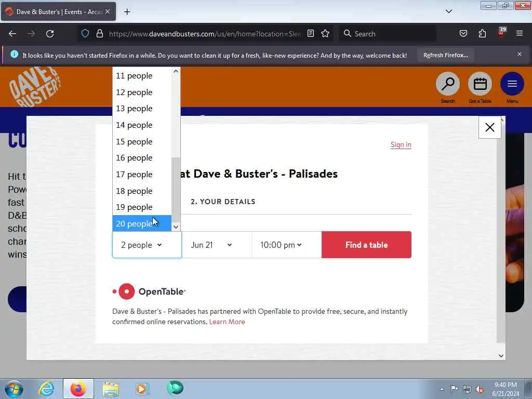Switch to Firefox in the taskbar
This screenshot has width=532, height=399.
tap(78, 389)
